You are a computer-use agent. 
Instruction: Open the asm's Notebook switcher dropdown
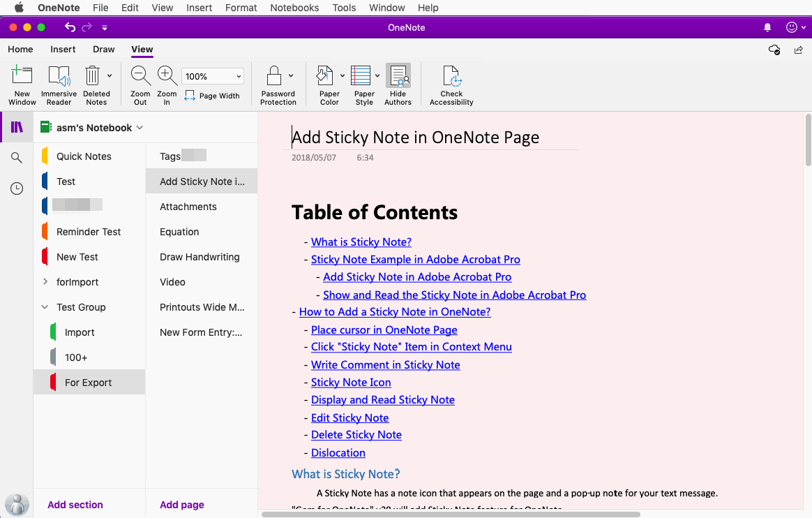[140, 128]
